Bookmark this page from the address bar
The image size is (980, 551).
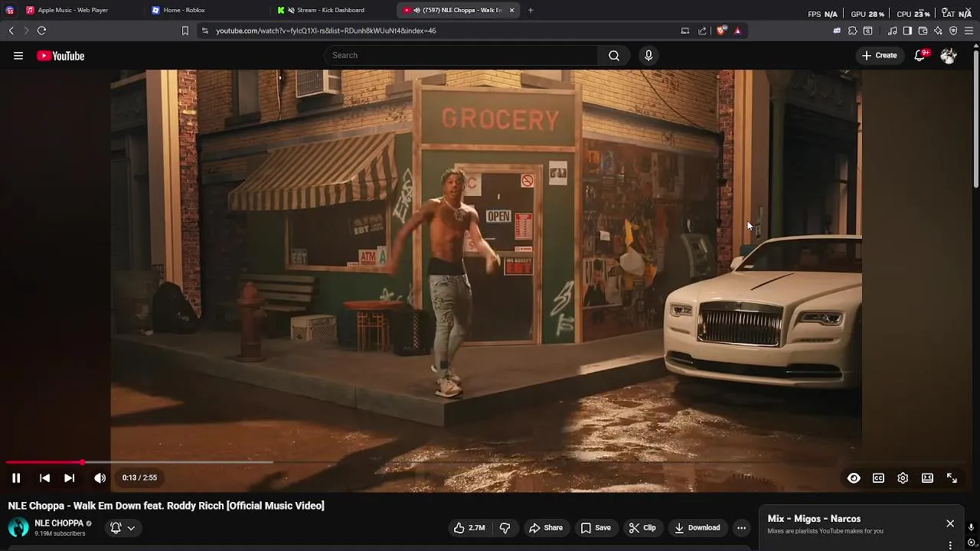click(x=185, y=31)
